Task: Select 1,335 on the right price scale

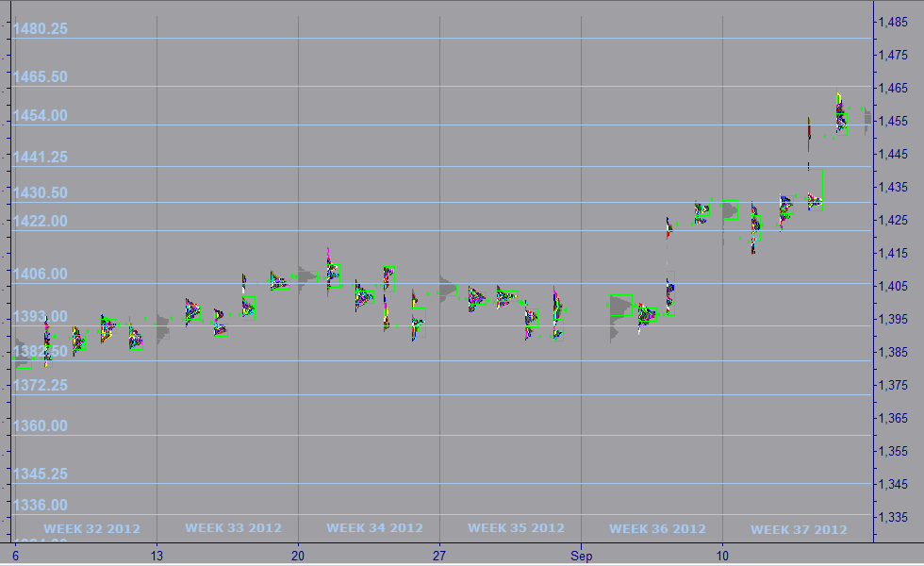Action: (894, 517)
